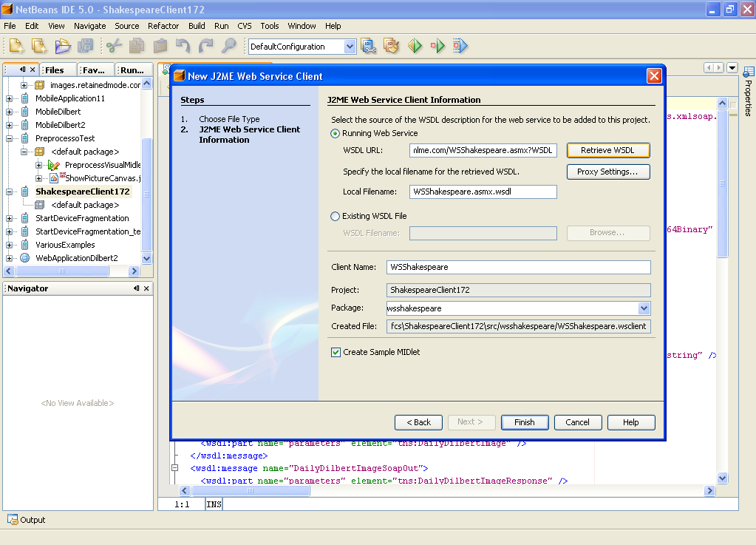Click ShakespeareClient172 project icon
756x545 pixels.
pos(25,192)
